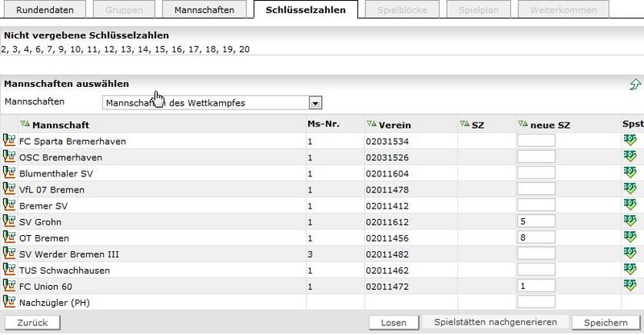The image size is (644, 335).
Task: Click the venue icon in SV Grohn row
Action: pyautogui.click(x=629, y=221)
